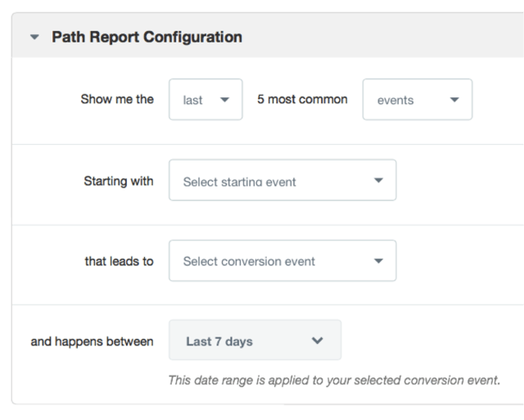Image resolution: width=524 pixels, height=420 pixels.
Task: Click the '5 most common' text
Action: click(302, 99)
